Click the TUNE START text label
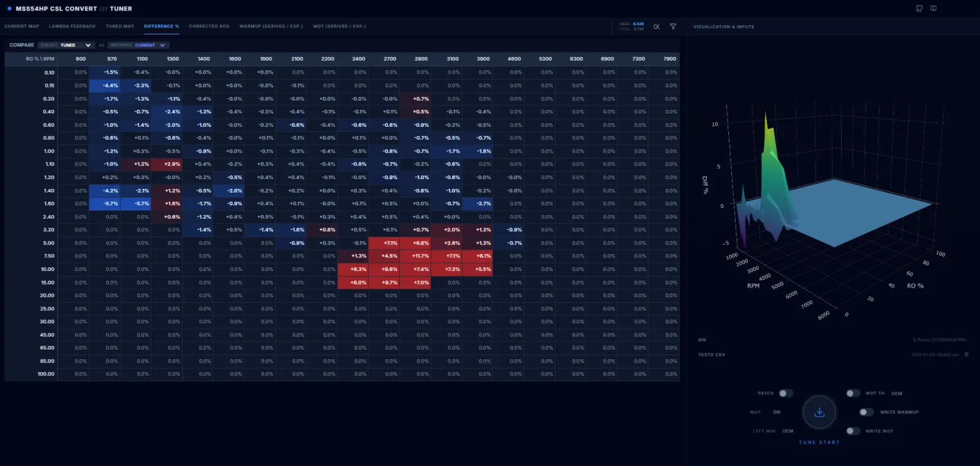Viewport: 980px width, 466px height. pos(820,442)
